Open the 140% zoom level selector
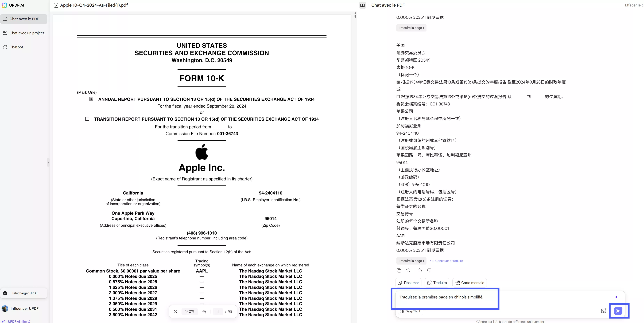644x323 pixels. point(189,312)
